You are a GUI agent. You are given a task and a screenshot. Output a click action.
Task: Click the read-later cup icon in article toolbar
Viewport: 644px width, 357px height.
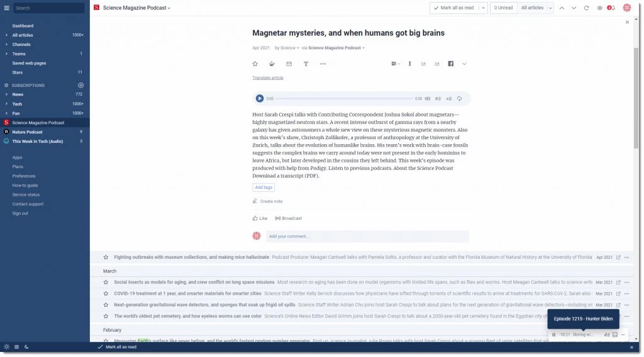pyautogui.click(x=272, y=64)
